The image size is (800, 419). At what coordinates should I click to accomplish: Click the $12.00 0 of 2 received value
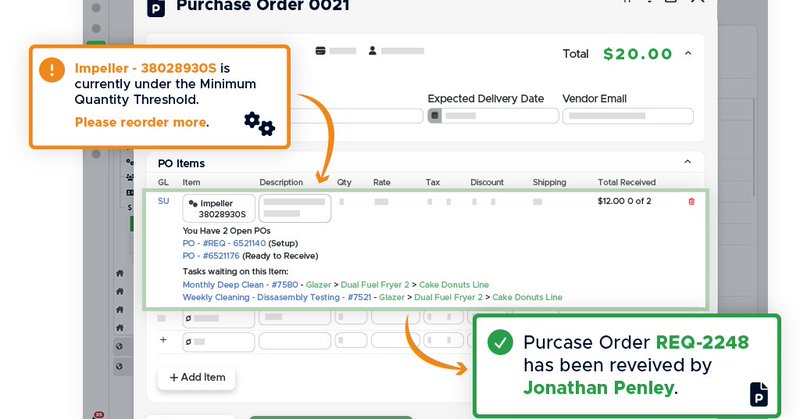[624, 201]
